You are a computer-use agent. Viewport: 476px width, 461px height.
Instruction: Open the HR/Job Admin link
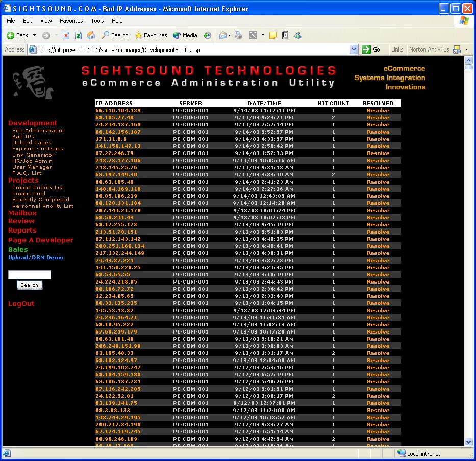[32, 161]
